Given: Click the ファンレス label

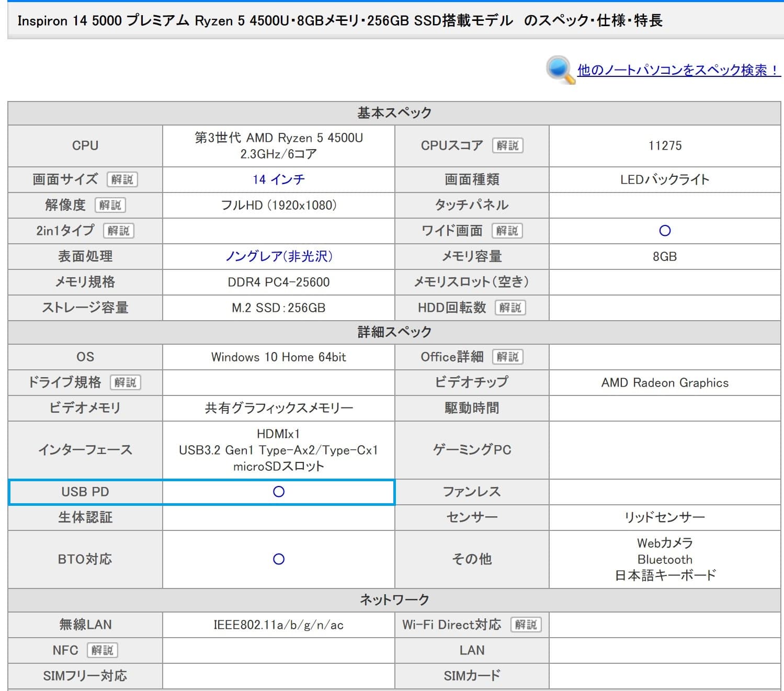Looking at the screenshot, I should pyautogui.click(x=472, y=492).
